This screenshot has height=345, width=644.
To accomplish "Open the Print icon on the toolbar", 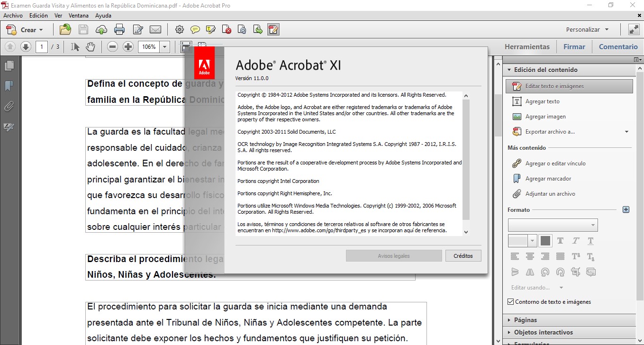I will pos(119,29).
